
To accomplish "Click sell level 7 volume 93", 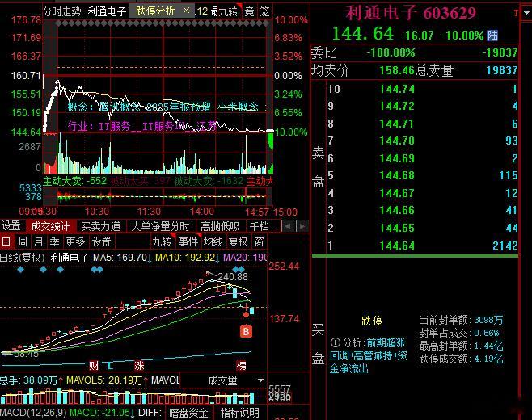I will [x=511, y=141].
